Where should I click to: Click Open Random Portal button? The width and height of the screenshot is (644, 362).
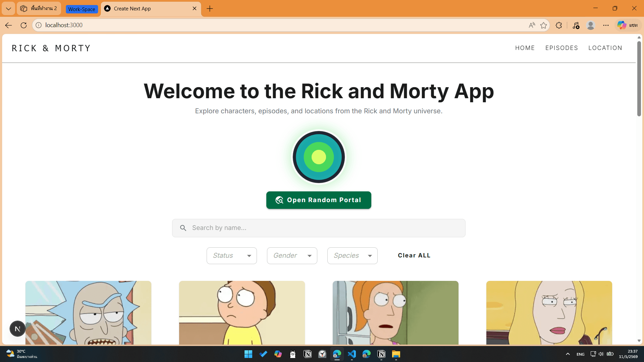319,200
